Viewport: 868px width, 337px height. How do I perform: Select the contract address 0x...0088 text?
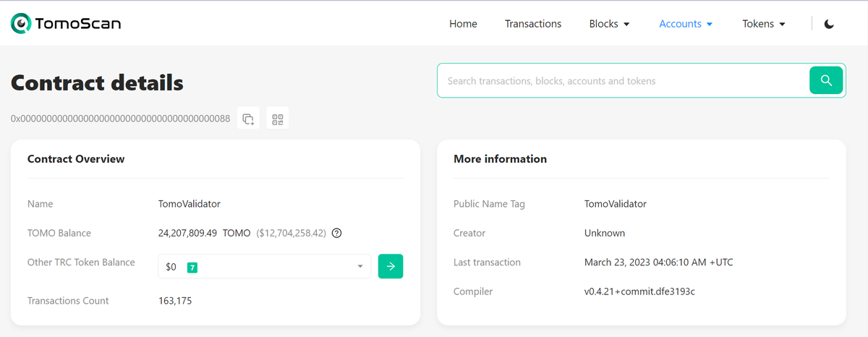[x=120, y=119]
